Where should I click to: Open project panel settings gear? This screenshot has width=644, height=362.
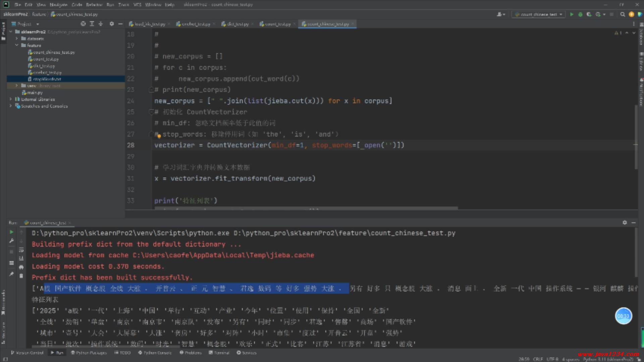point(112,24)
